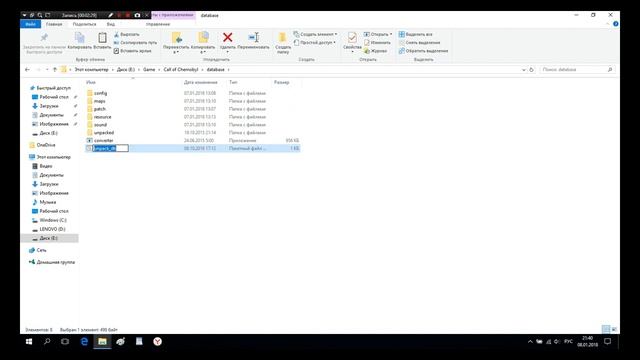The width and height of the screenshot is (640, 360).
Task: Switch to the View (Вид) tab
Action: coord(111,24)
